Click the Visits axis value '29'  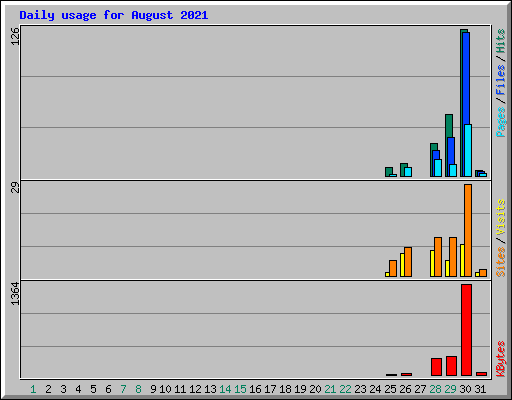(15, 188)
